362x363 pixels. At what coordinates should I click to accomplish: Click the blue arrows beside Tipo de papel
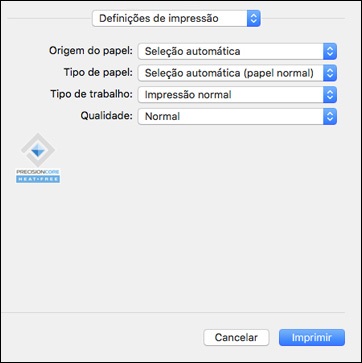[x=330, y=73]
